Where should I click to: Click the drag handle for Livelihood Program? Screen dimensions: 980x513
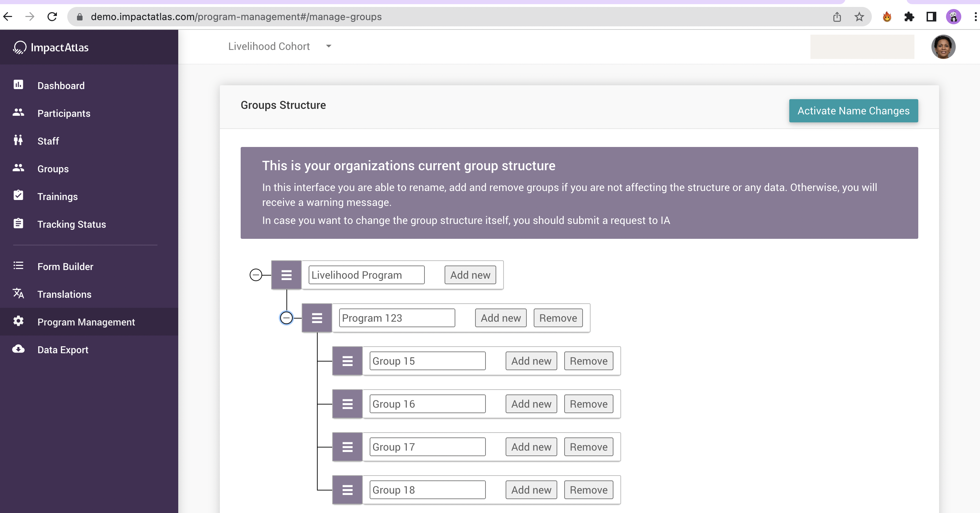click(x=286, y=275)
